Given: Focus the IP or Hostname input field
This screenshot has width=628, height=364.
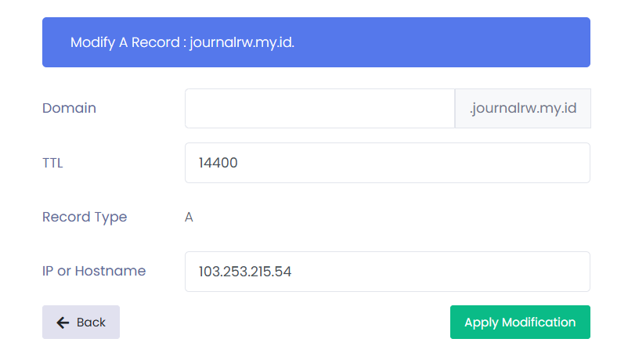Looking at the screenshot, I should tap(387, 272).
